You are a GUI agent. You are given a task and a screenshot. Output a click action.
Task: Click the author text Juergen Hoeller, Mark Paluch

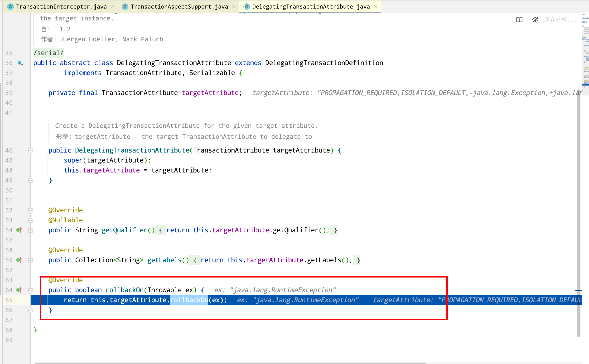tap(111, 39)
